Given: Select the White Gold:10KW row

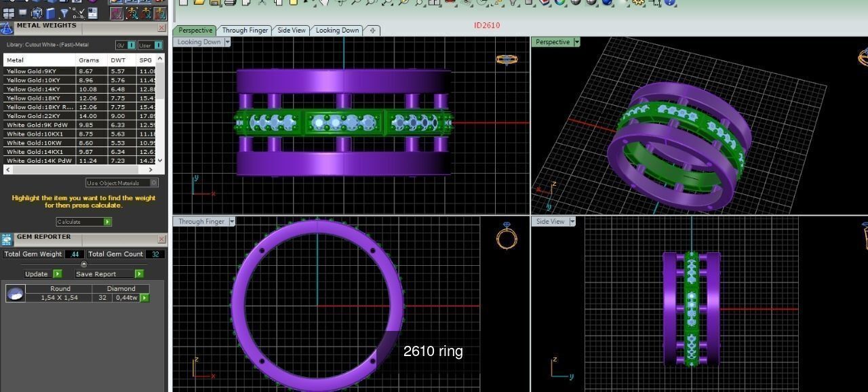Looking at the screenshot, I should tap(80, 143).
